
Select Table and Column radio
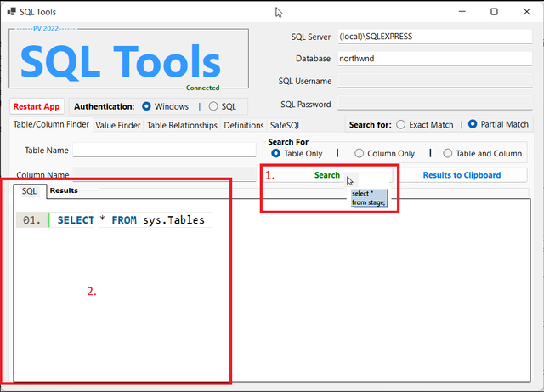tap(448, 153)
